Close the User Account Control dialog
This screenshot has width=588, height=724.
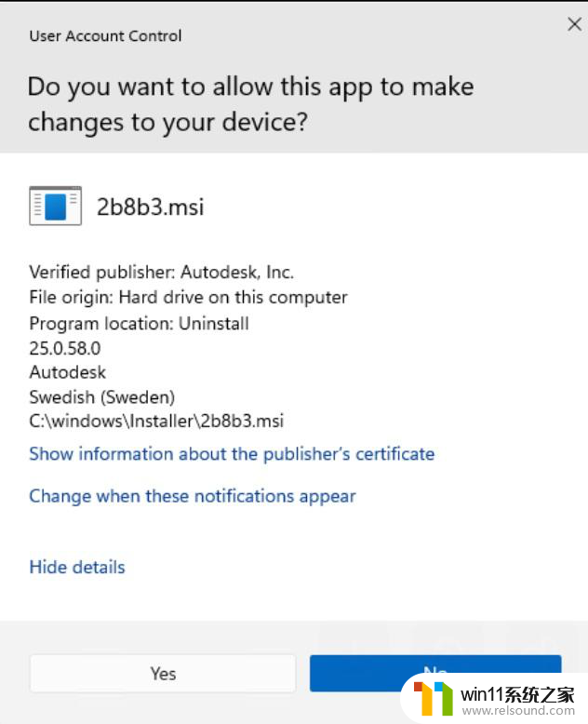574,24
